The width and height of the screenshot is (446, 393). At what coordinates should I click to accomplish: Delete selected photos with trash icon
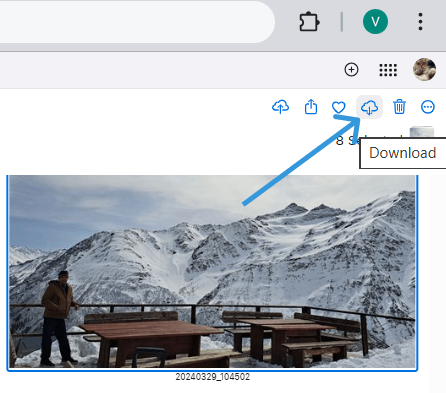coord(399,107)
